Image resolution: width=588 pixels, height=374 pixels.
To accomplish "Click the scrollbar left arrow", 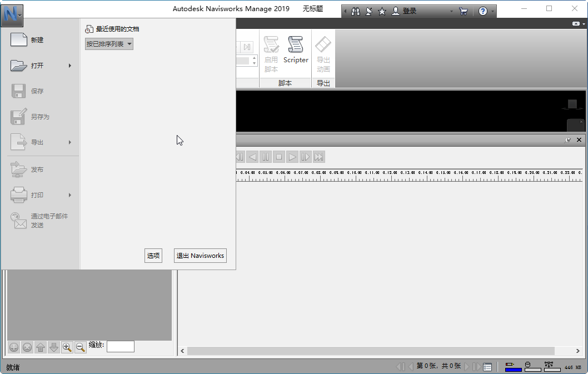I will [183, 351].
